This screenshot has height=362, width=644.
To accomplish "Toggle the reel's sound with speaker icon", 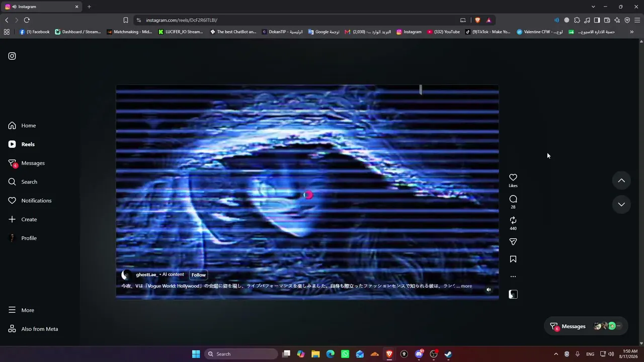I will click(x=489, y=290).
